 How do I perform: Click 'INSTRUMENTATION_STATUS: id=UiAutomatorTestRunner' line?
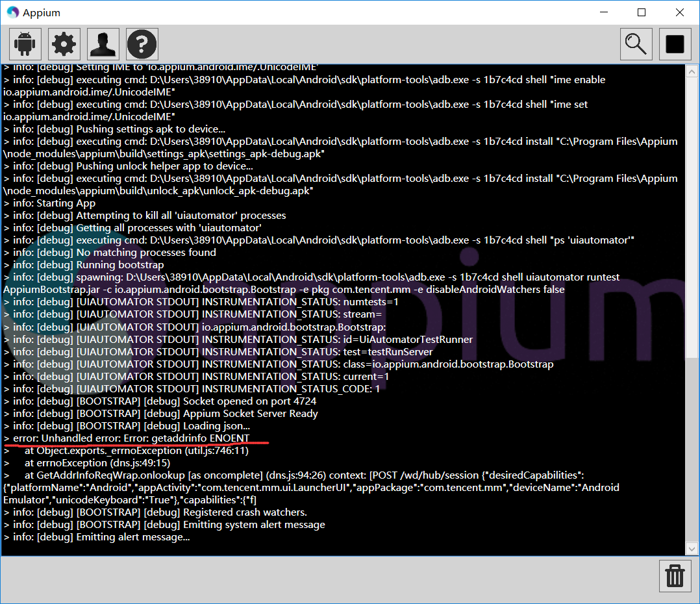click(238, 340)
